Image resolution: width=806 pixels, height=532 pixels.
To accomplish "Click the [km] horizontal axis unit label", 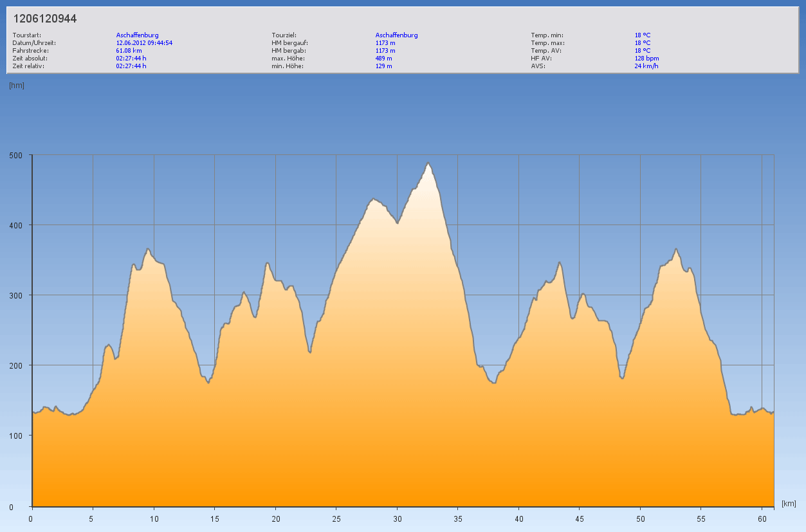I will coord(789,503).
